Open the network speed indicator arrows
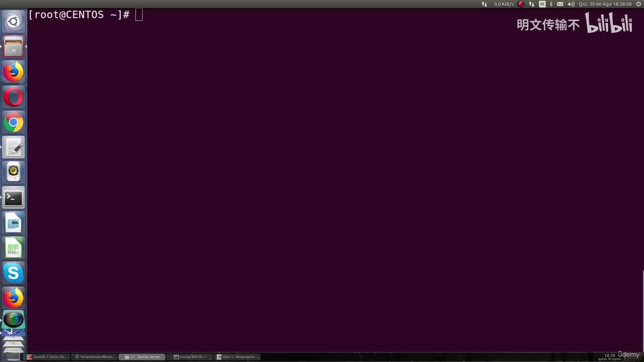The height and width of the screenshot is (362, 644). pyautogui.click(x=485, y=4)
